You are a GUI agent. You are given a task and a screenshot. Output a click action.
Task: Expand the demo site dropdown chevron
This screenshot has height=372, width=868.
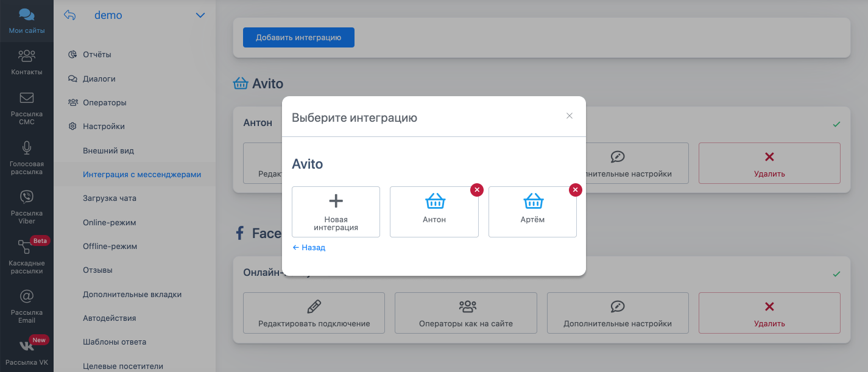tap(200, 16)
